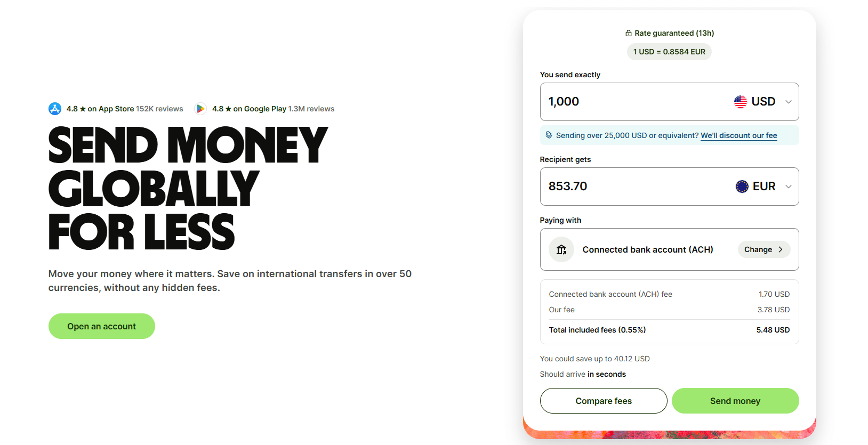Click the lock icon beside Rate guaranteed

point(629,33)
